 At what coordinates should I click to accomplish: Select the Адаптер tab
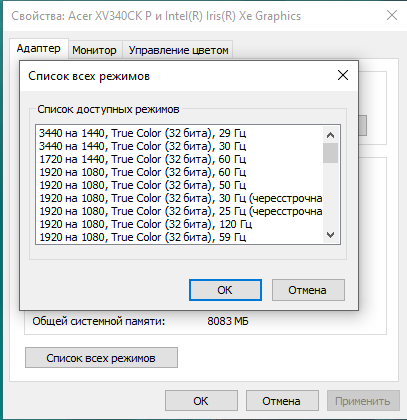[39, 48]
